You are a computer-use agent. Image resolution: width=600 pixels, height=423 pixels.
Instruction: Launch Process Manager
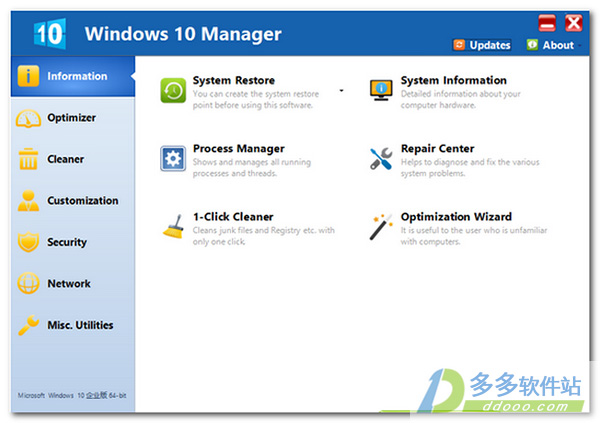click(239, 149)
